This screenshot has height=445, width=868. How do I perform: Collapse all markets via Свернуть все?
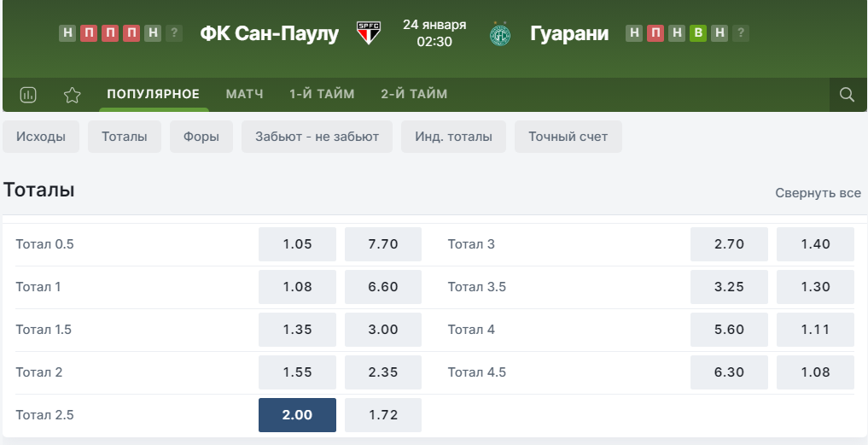click(818, 193)
